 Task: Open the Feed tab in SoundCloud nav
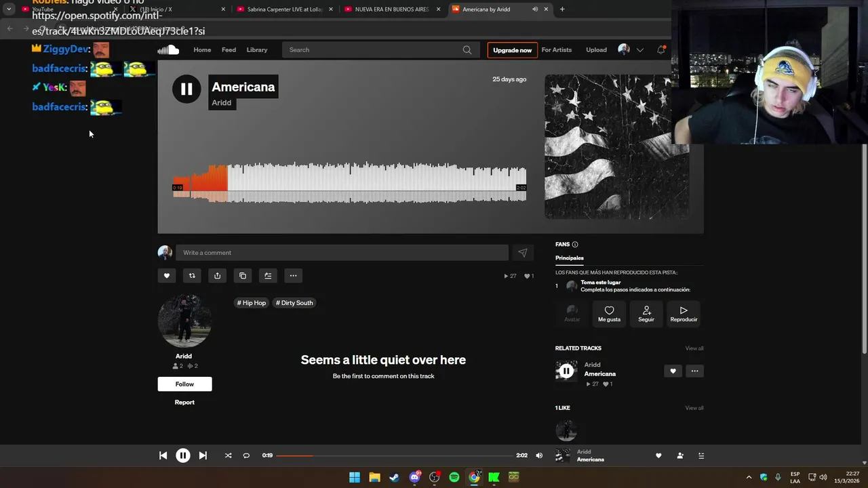tap(229, 49)
